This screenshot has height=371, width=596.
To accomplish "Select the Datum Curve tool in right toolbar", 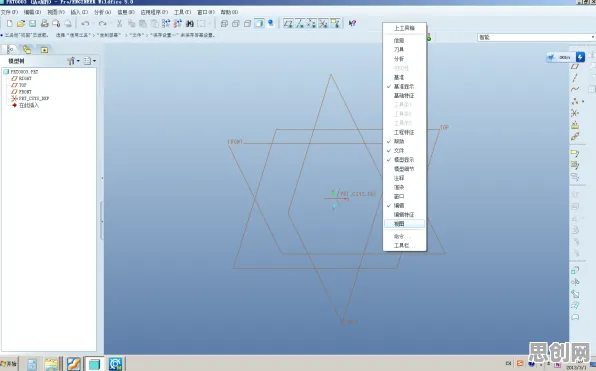I will click(x=575, y=89).
